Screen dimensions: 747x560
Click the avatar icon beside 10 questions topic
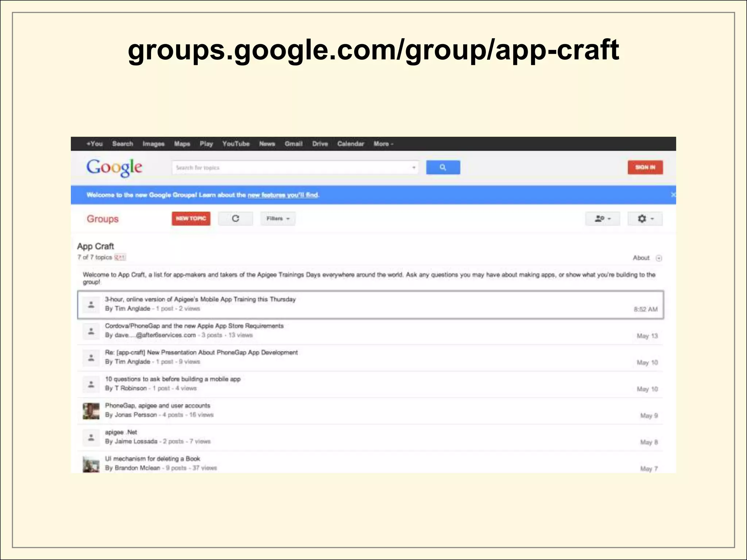[x=91, y=384]
